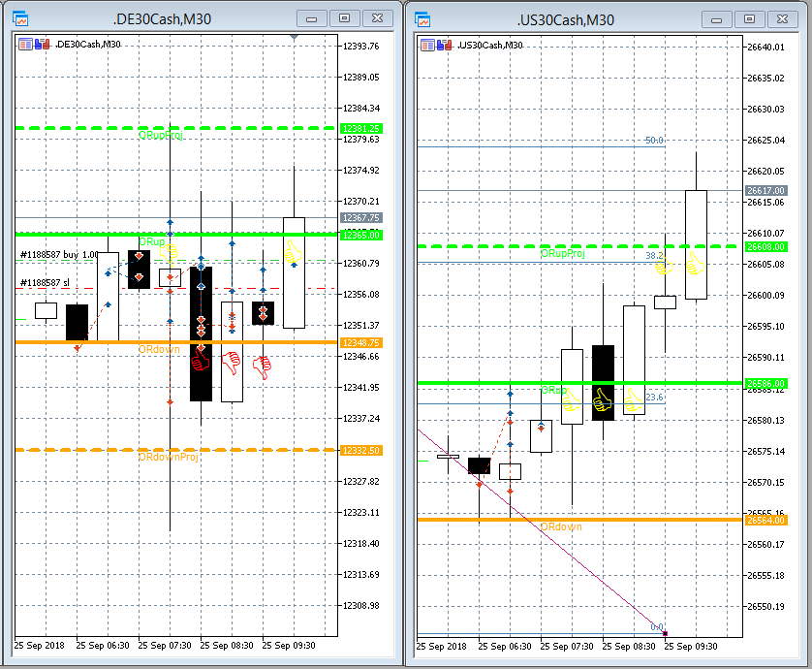The height and width of the screenshot is (669, 812).
Task: Select red thumbs-down on white candle below ORdown
Action: [x=232, y=363]
